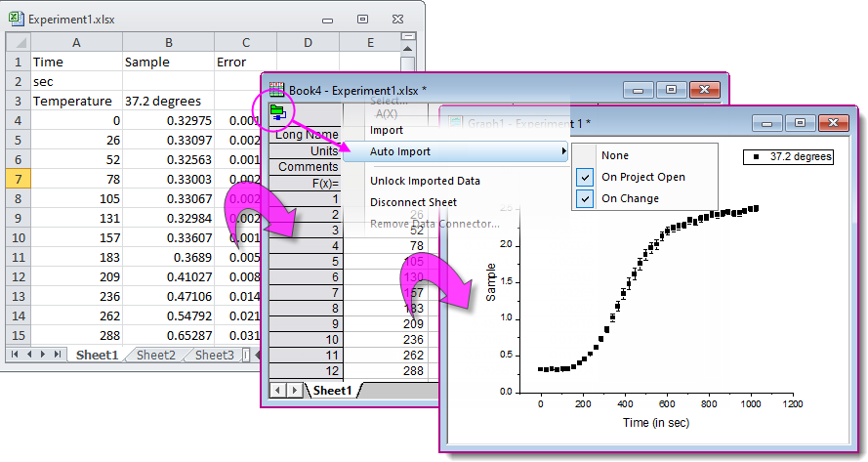
Task: Switch to Sheet3 tab in Excel
Action: pos(215,356)
